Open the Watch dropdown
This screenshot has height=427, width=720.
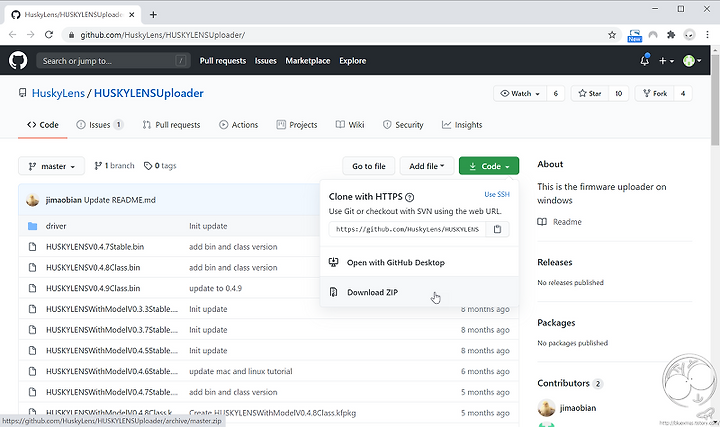point(520,93)
